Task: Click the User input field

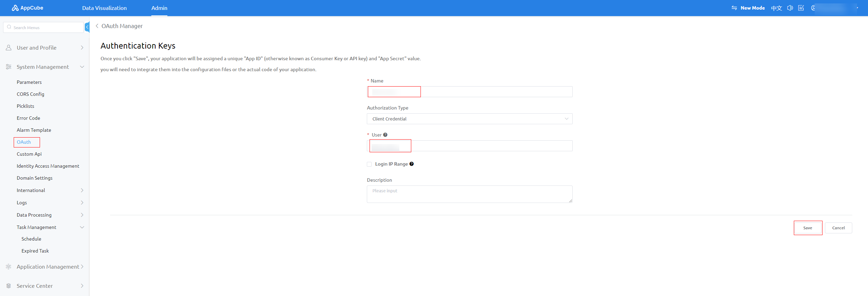Action: point(469,146)
